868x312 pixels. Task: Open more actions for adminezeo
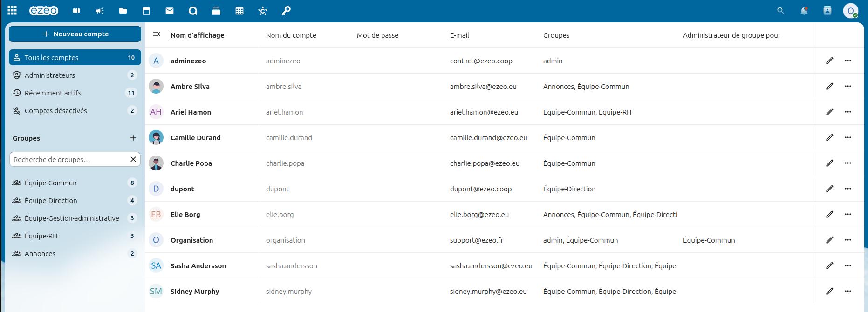click(x=848, y=61)
